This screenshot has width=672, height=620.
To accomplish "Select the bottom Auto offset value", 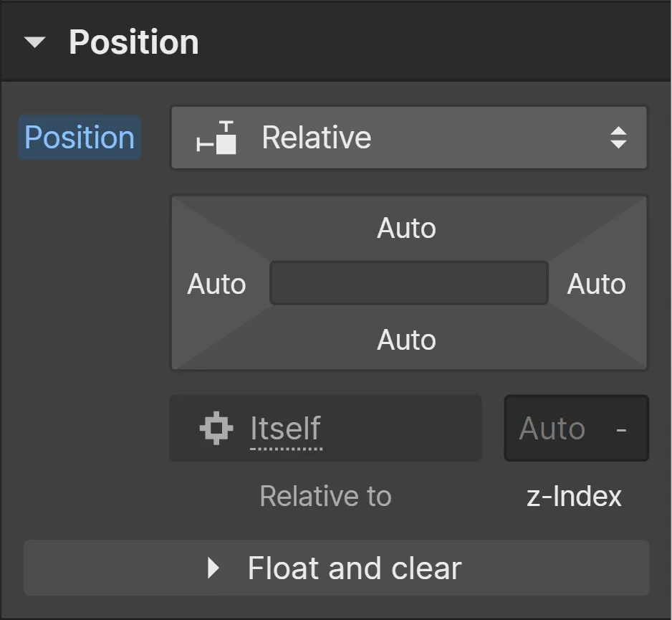I will click(406, 340).
